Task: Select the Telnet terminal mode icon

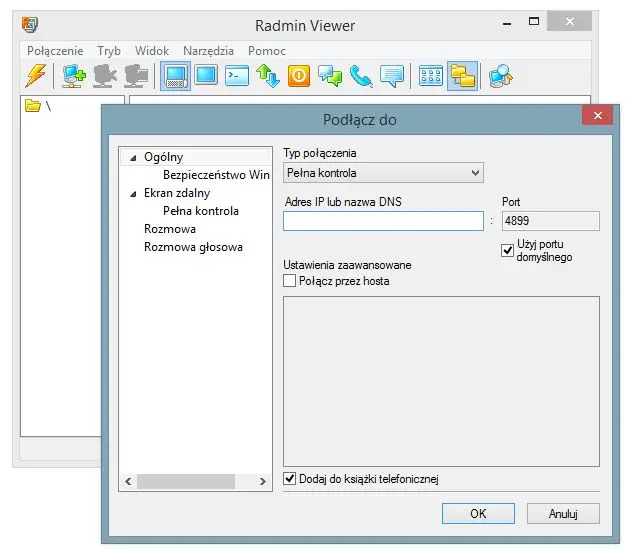Action: click(237, 76)
